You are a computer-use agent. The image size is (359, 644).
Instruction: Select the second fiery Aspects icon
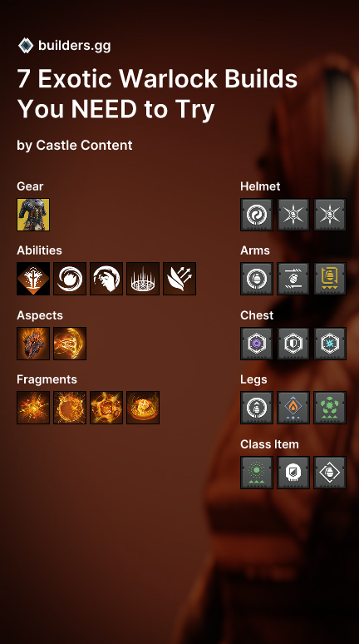tap(70, 344)
